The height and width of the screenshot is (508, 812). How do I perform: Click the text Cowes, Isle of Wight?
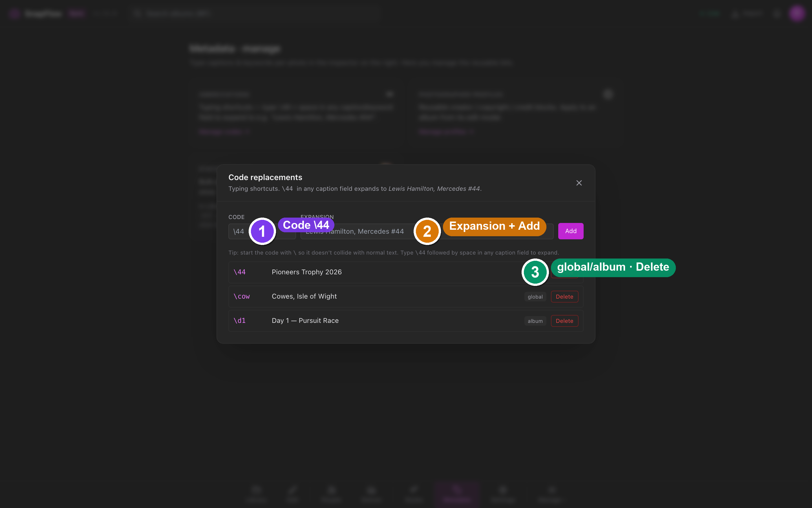point(304,296)
